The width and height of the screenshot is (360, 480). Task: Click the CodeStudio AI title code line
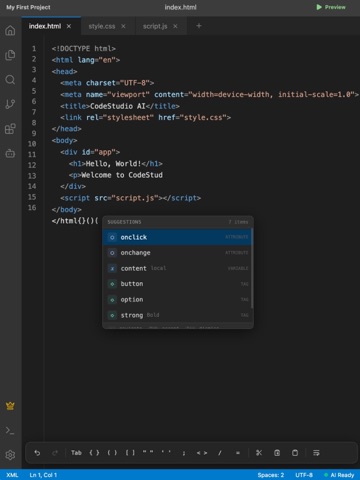[x=120, y=106]
